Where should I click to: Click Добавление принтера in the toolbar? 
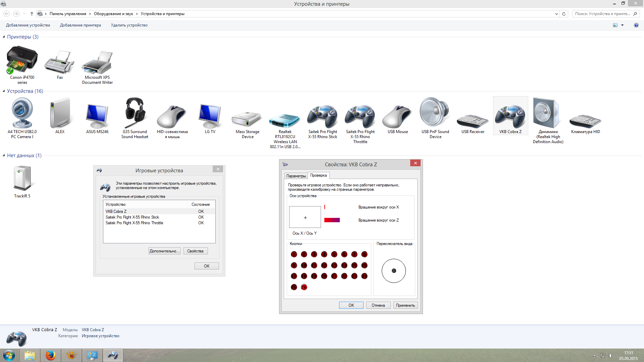[80, 25]
